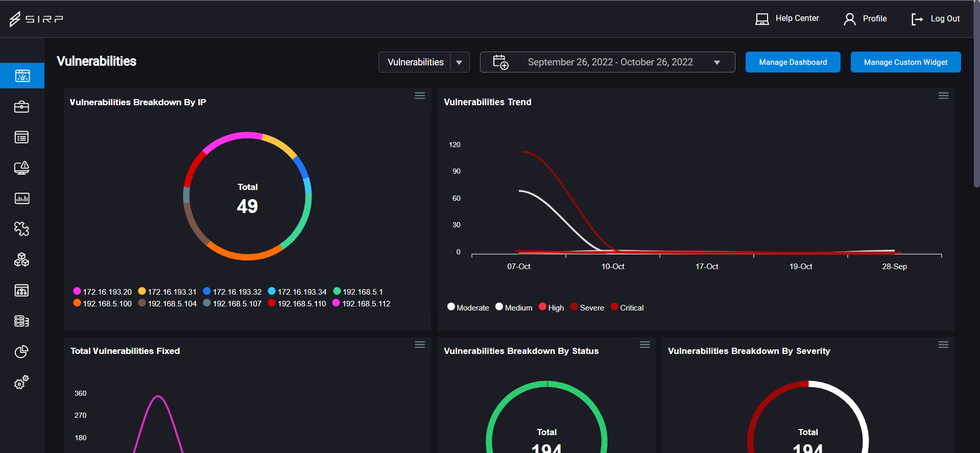Click the SIRP logo
Viewport: 980px width, 453px height.
click(x=36, y=19)
